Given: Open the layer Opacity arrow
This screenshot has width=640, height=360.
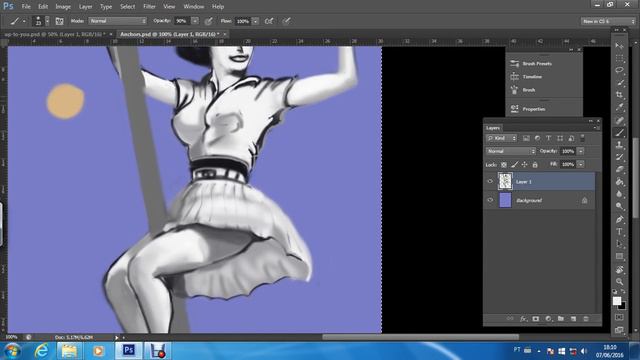Looking at the screenshot, I should point(580,151).
